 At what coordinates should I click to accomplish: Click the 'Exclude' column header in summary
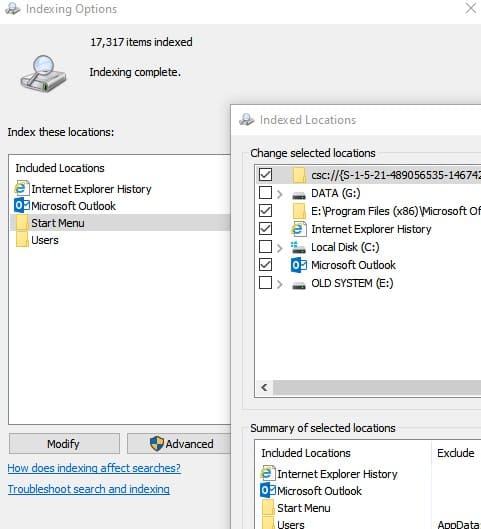click(456, 453)
